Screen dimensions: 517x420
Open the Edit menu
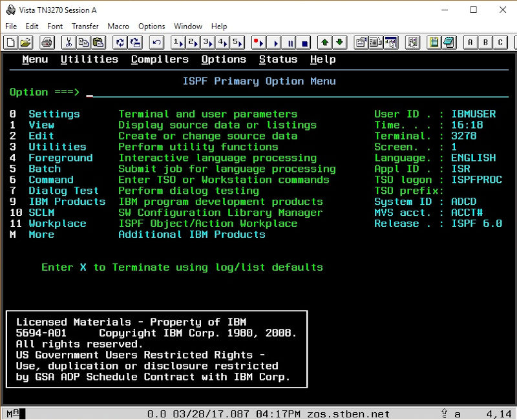click(32, 26)
